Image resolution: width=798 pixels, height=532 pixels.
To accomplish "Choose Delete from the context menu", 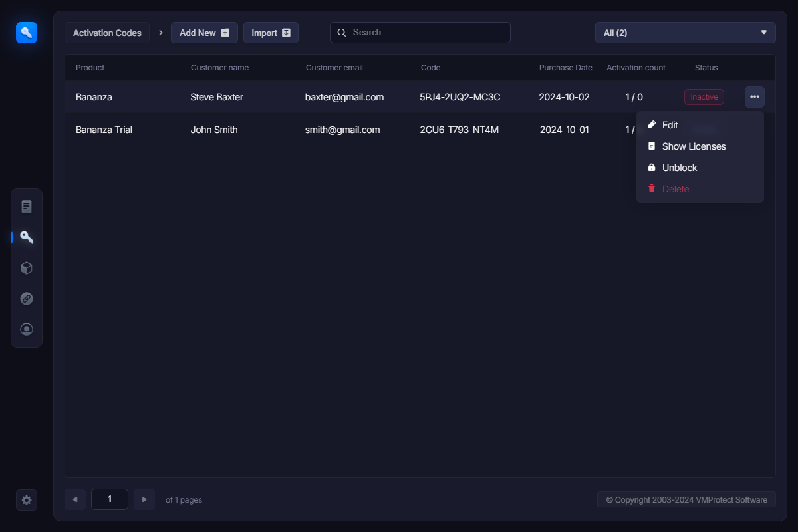I will tap(675, 189).
